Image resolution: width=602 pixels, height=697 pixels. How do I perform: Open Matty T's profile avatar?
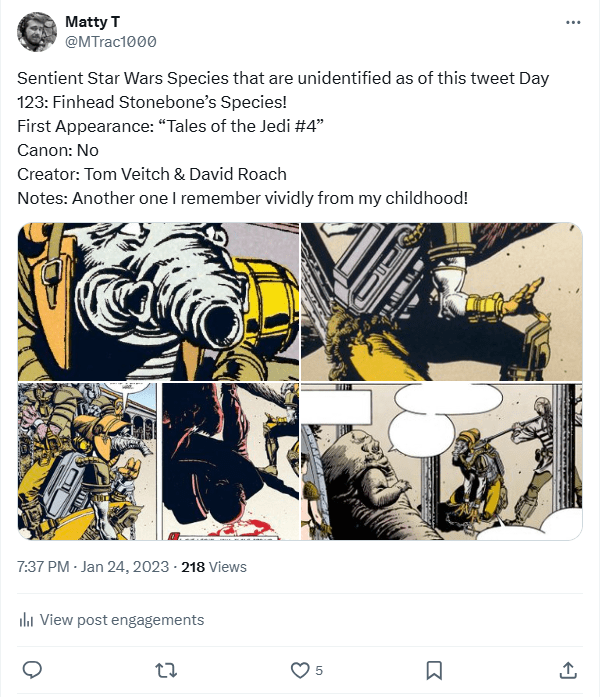(x=36, y=32)
